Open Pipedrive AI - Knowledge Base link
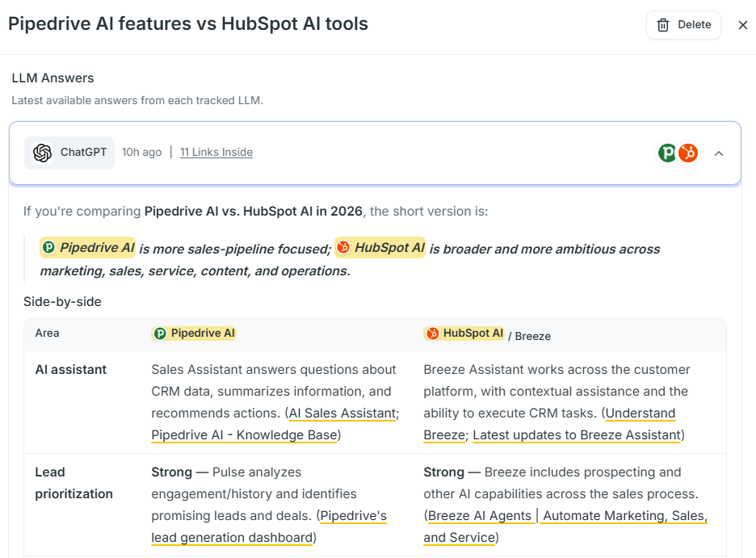756x558 pixels. coord(244,435)
